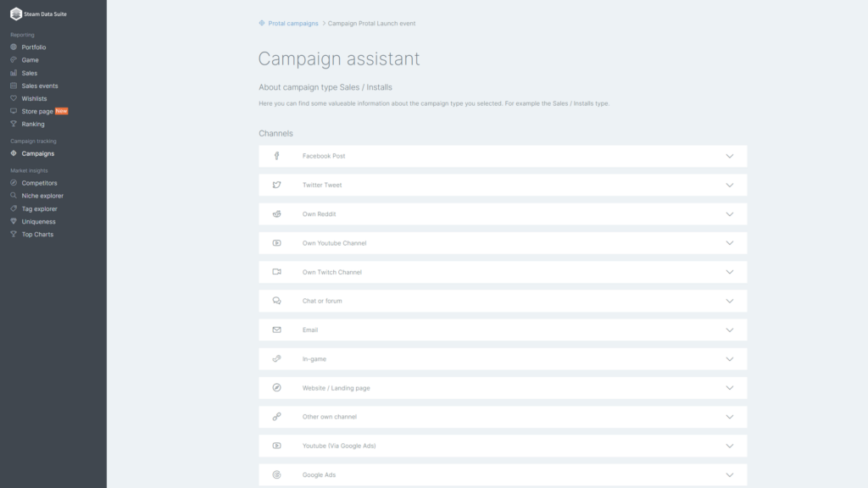Go to Store page marked New

[x=39, y=111]
